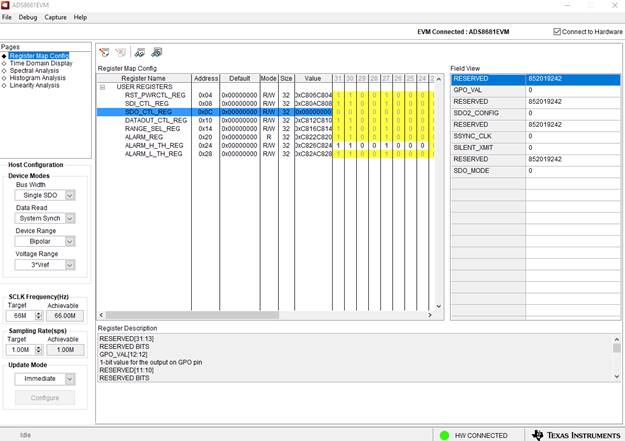This screenshot has height=441, width=625.
Task: Open the Bus Width dropdown
Action: [x=70, y=195]
